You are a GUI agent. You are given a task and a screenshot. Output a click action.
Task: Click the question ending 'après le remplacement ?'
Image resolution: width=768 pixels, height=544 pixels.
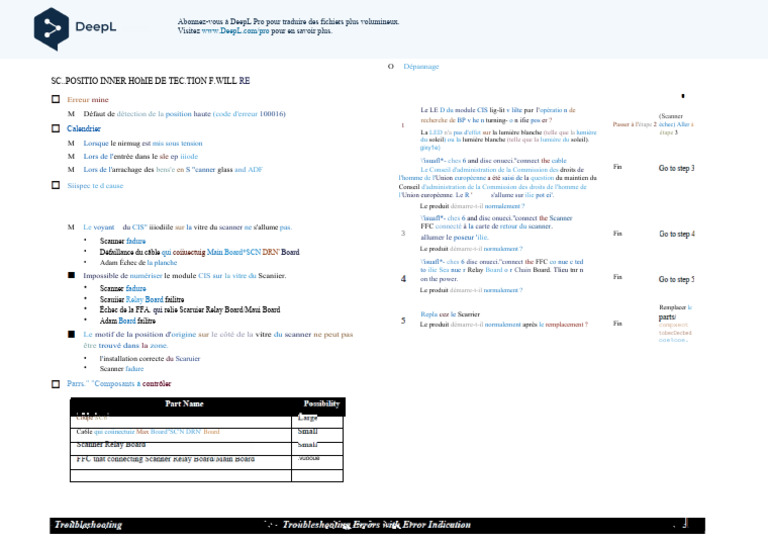[x=504, y=324]
